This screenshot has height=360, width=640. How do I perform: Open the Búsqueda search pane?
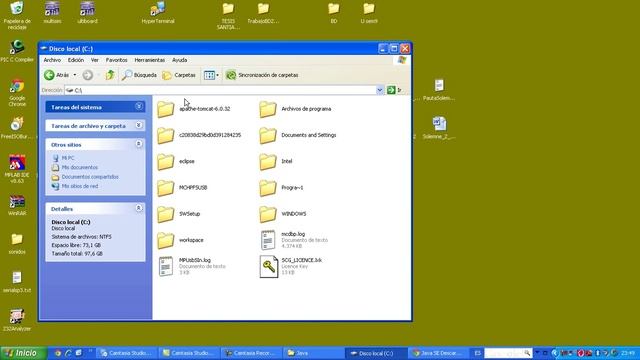139,75
